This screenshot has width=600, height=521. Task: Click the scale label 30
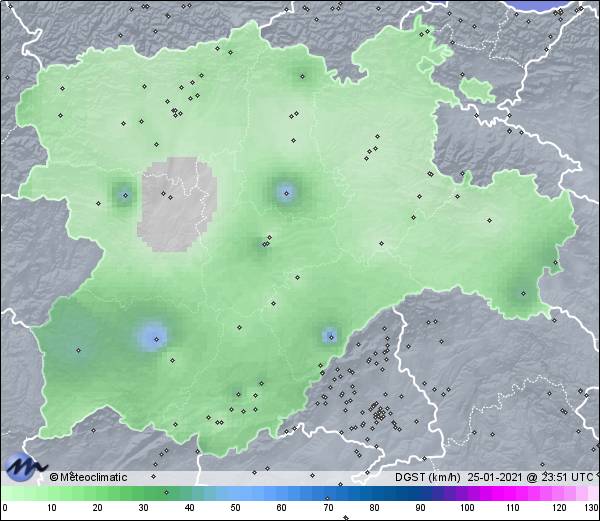[x=143, y=508]
